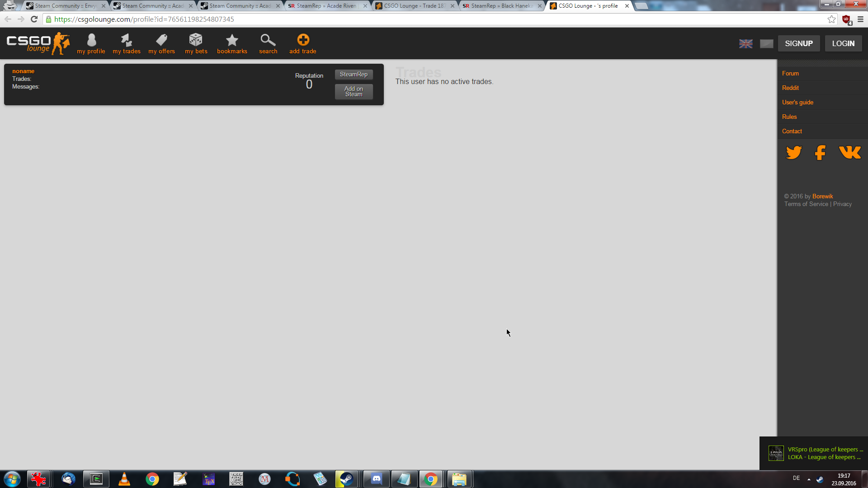868x488 pixels.
Task: Open Discord in the taskbar
Action: (376, 479)
